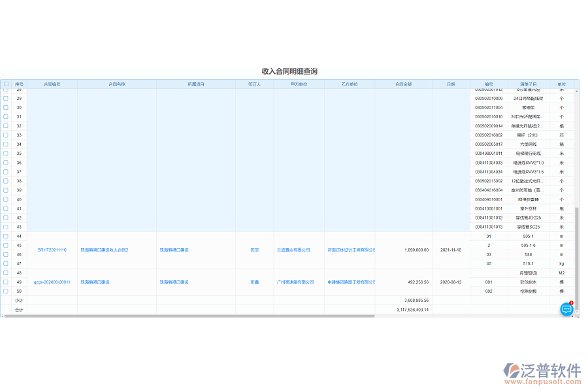Open contract link gzgs-202008-00011

pos(52,282)
